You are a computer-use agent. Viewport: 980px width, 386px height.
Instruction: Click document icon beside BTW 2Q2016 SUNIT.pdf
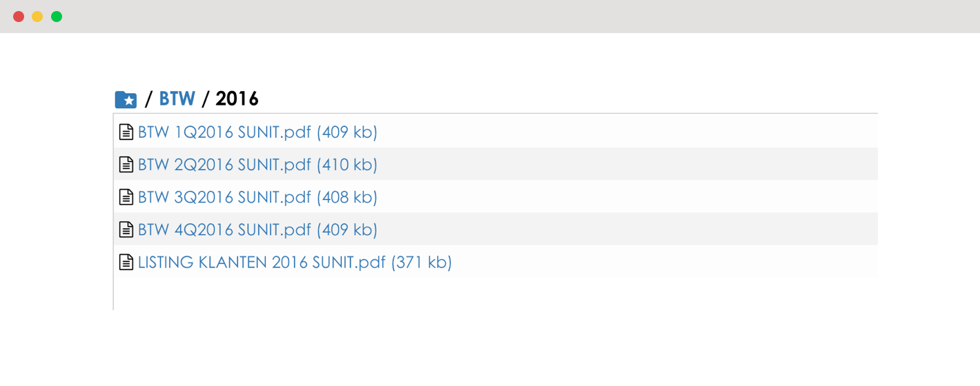pos(126,165)
